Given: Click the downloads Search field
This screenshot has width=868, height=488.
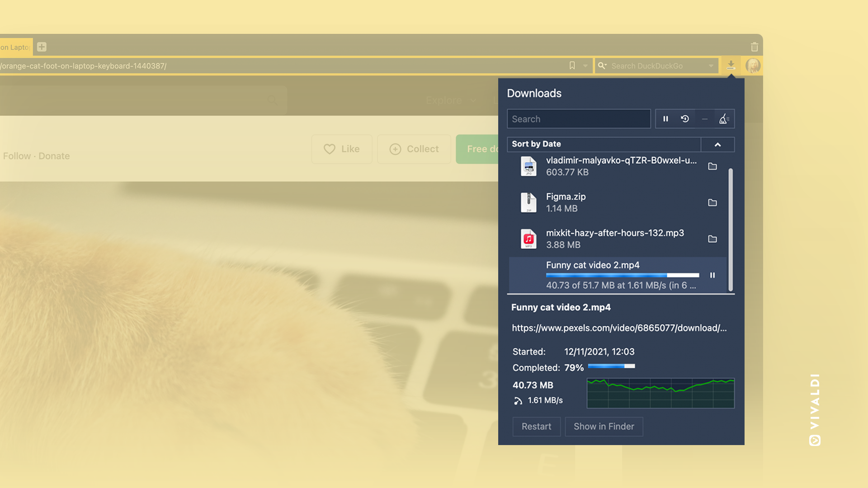Looking at the screenshot, I should (x=578, y=119).
